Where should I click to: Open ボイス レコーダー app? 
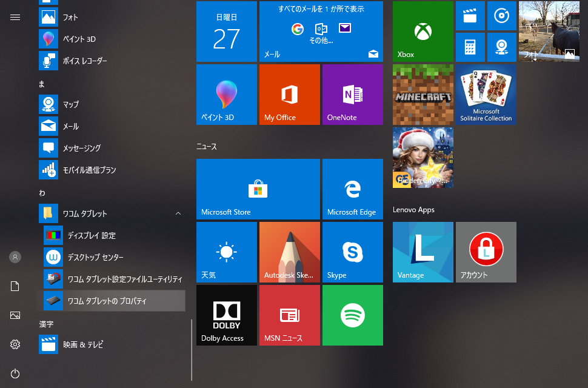[x=112, y=61]
